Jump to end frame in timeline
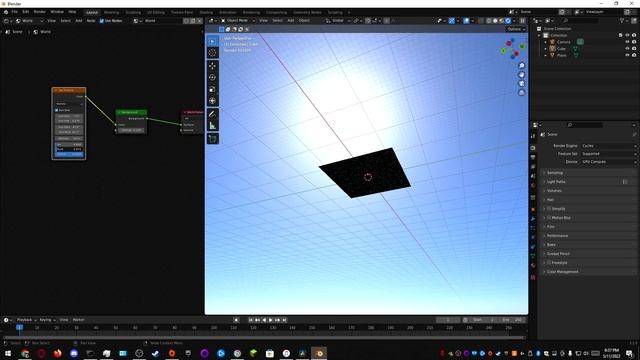This screenshot has height=360, width=640. click(284, 320)
